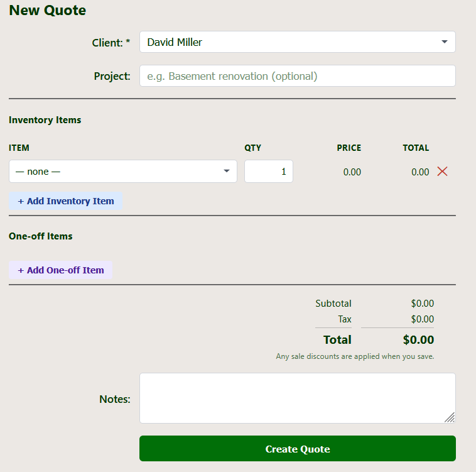Viewport: 476px width, 472px height.
Task: Submit with the Create Quote button
Action: pyautogui.click(x=298, y=449)
